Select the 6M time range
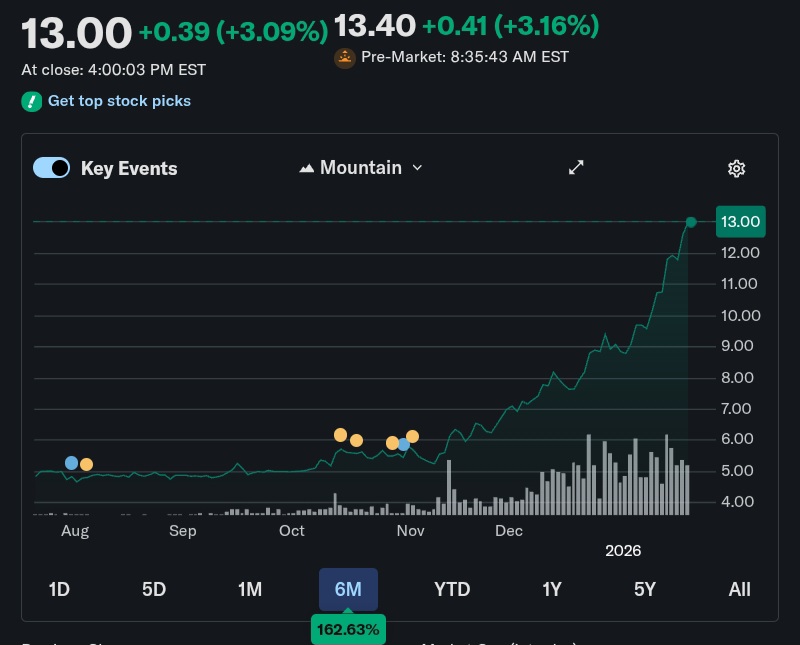This screenshot has width=800, height=645. tap(348, 589)
